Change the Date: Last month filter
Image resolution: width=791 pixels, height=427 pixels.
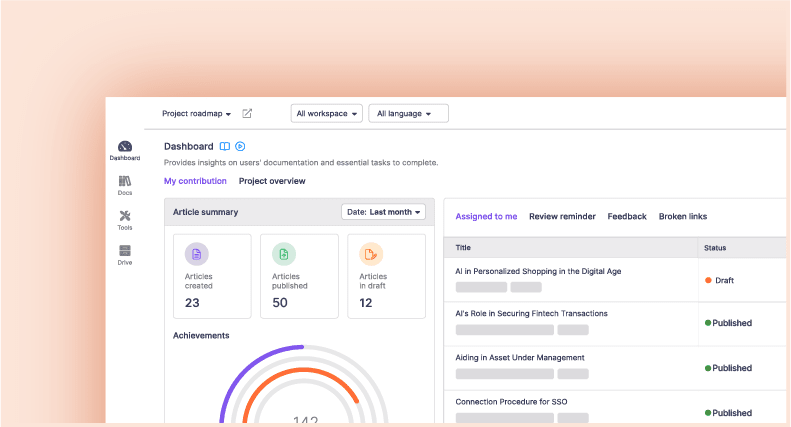pyautogui.click(x=384, y=212)
